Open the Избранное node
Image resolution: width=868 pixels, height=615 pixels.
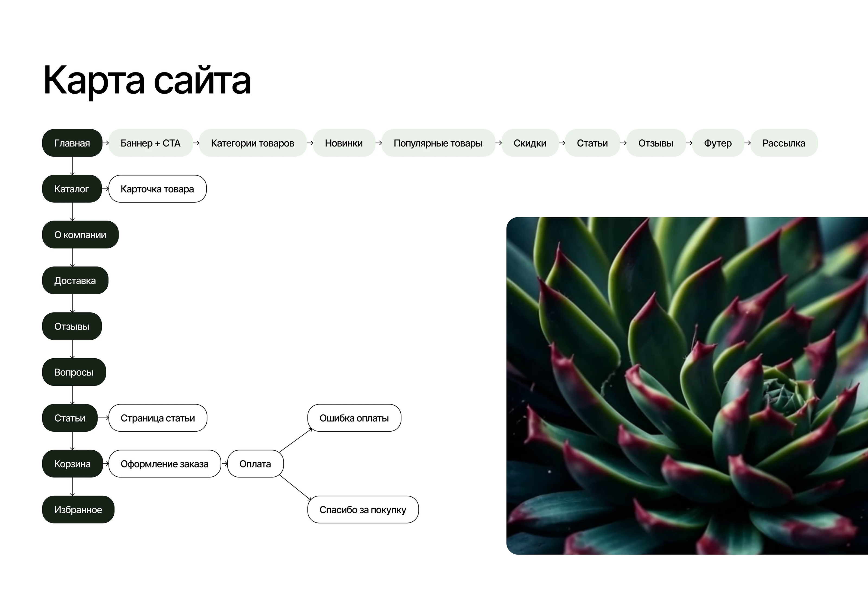[78, 510]
